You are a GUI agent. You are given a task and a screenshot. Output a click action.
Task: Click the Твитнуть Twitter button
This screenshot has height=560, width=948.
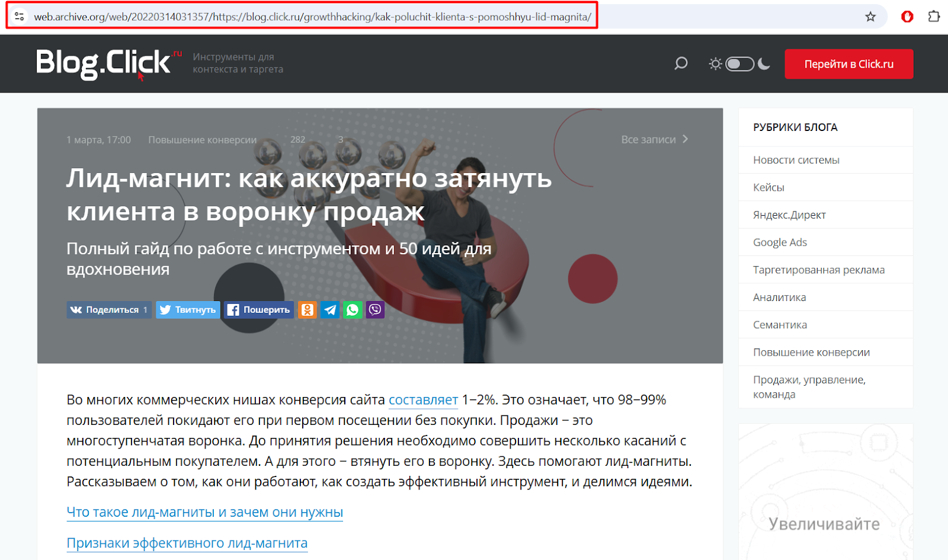pyautogui.click(x=188, y=309)
